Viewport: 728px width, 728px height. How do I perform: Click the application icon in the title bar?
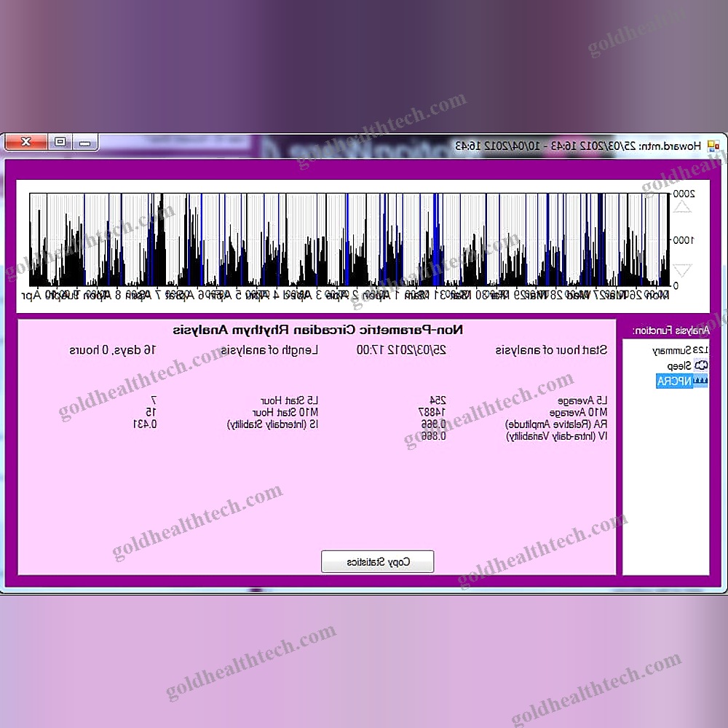click(x=713, y=146)
